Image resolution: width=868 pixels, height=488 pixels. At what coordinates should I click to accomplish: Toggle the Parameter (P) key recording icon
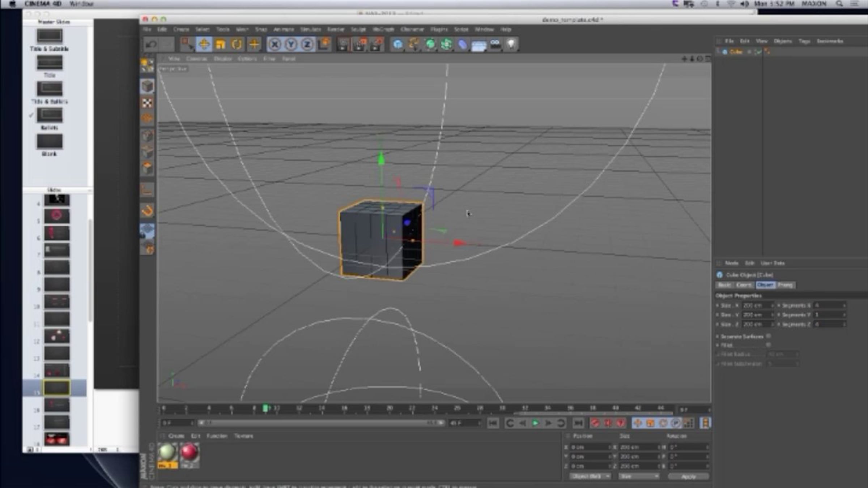[676, 423]
